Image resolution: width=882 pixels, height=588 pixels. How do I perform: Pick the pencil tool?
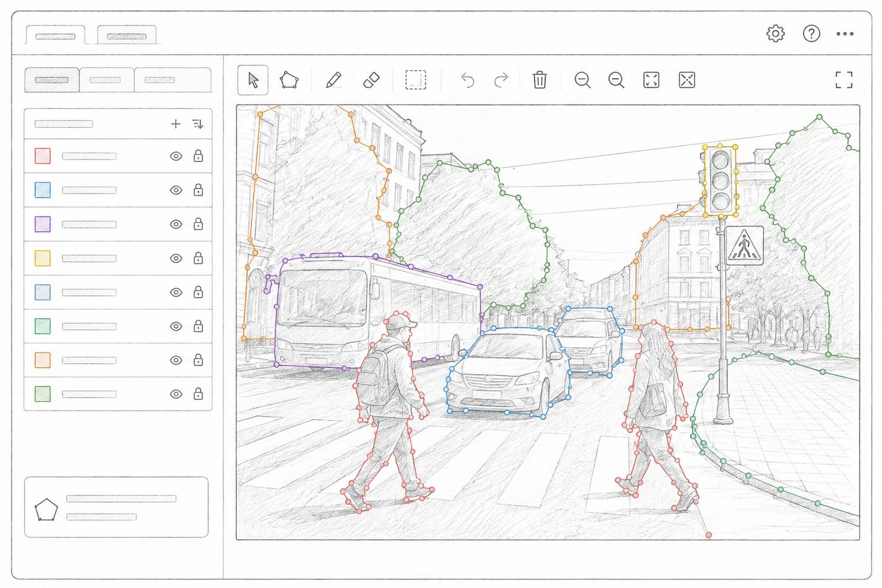tap(333, 80)
